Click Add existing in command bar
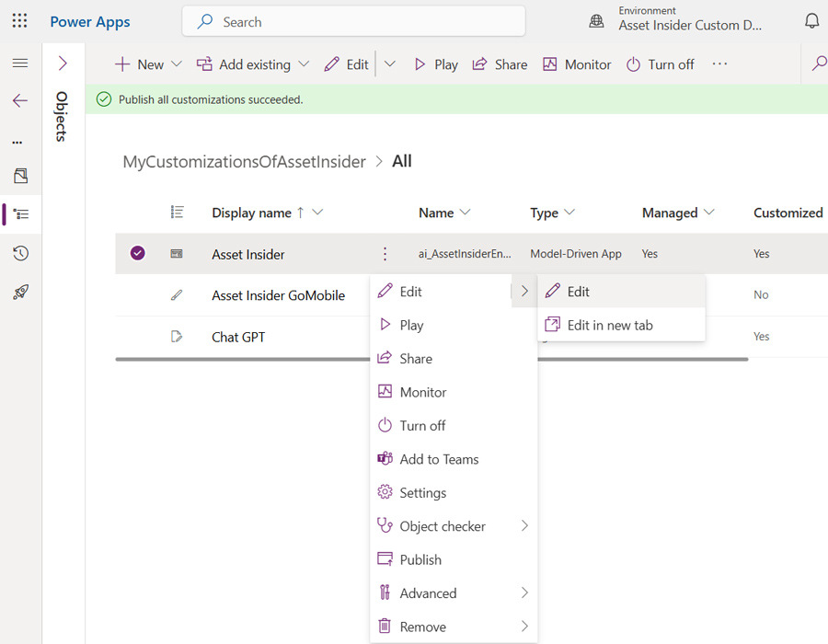The height and width of the screenshot is (644, 828). [244, 64]
